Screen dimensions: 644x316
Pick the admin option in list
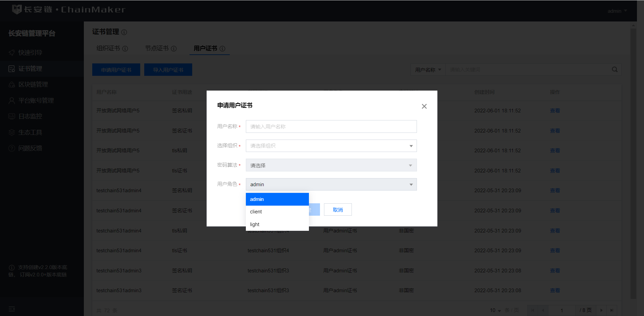[277, 199]
